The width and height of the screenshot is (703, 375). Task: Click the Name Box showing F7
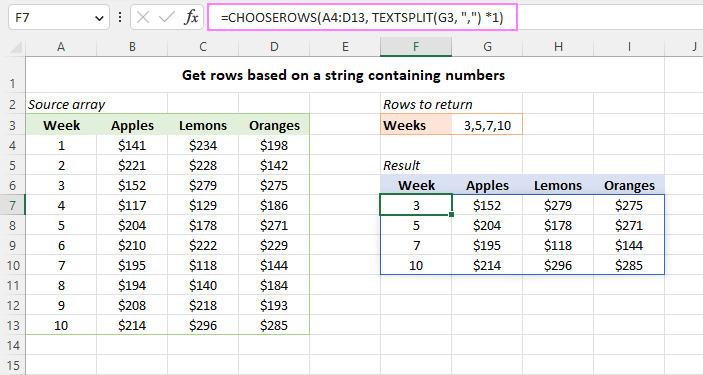pos(59,17)
